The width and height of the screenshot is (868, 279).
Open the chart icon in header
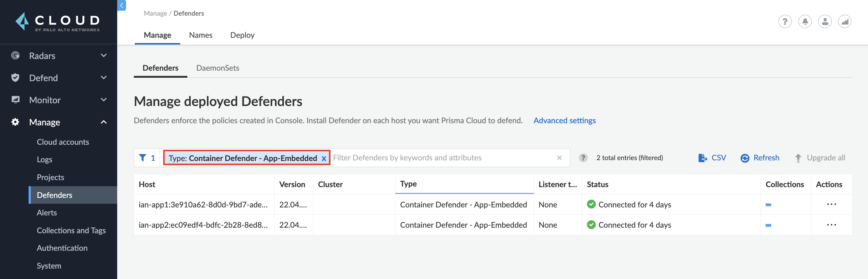coord(844,22)
